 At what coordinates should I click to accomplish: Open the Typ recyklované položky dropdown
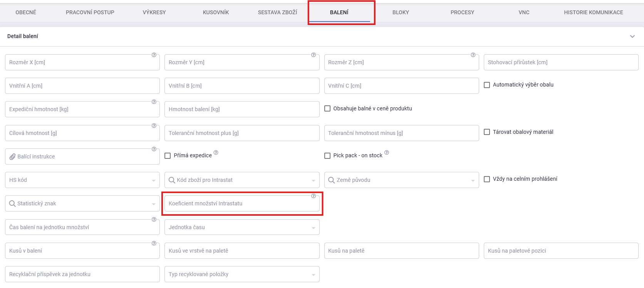(313, 275)
